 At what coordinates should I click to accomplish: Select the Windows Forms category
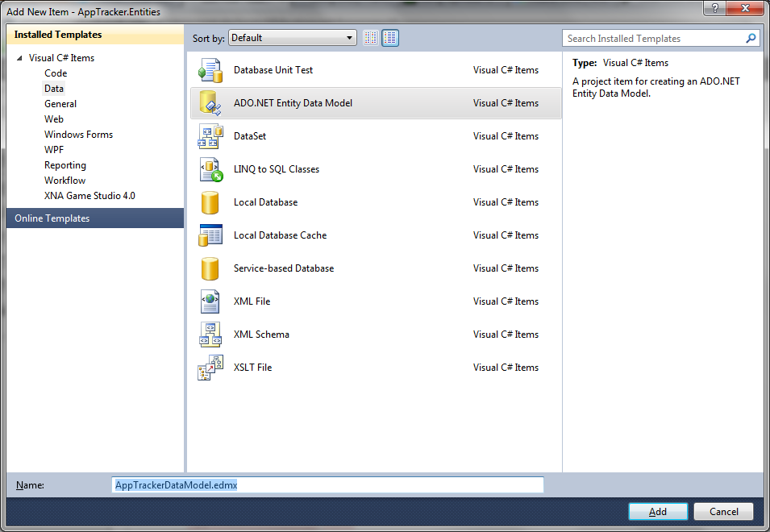tap(78, 135)
